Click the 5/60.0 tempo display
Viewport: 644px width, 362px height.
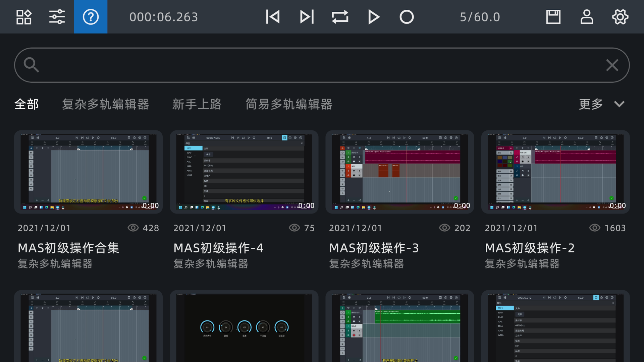tap(480, 16)
